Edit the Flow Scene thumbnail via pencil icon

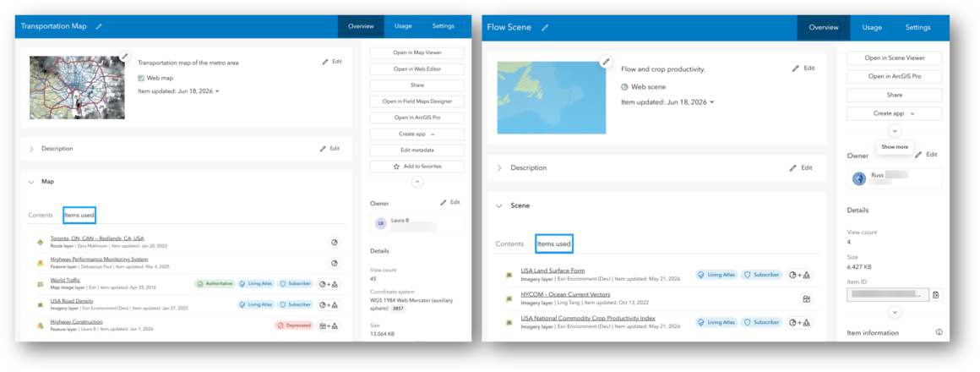tap(605, 61)
